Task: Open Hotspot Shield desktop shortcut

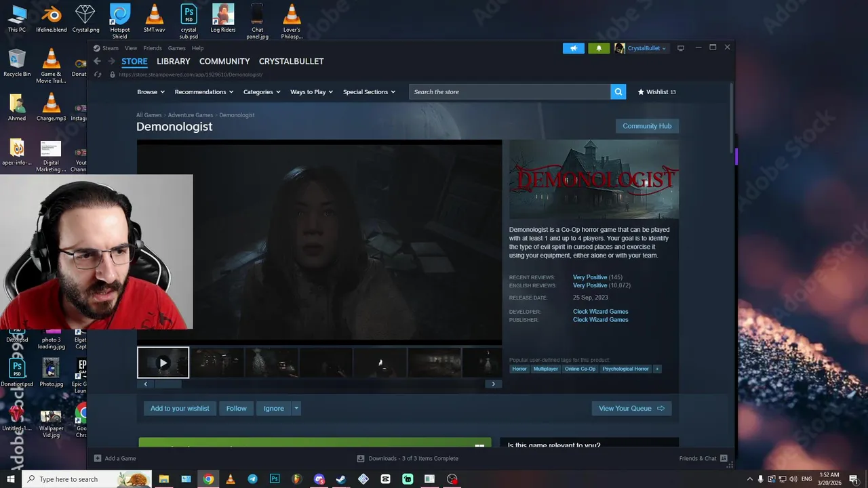Action: pos(120,22)
